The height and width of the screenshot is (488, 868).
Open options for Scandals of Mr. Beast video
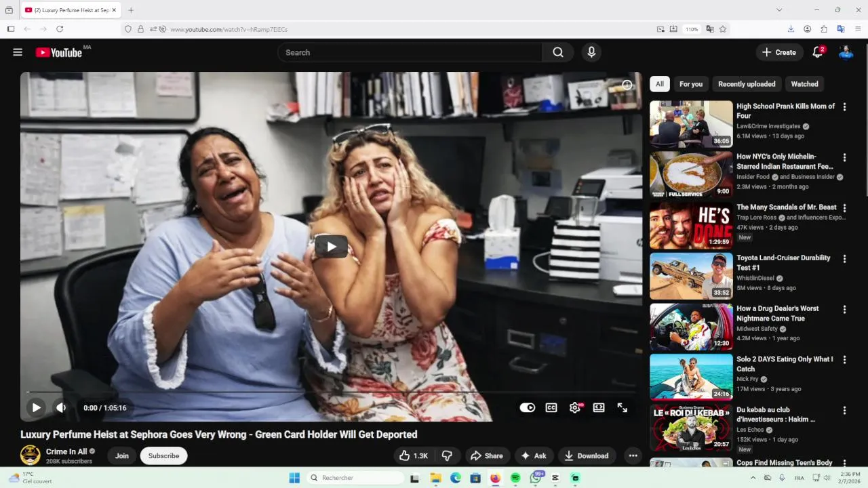844,207
